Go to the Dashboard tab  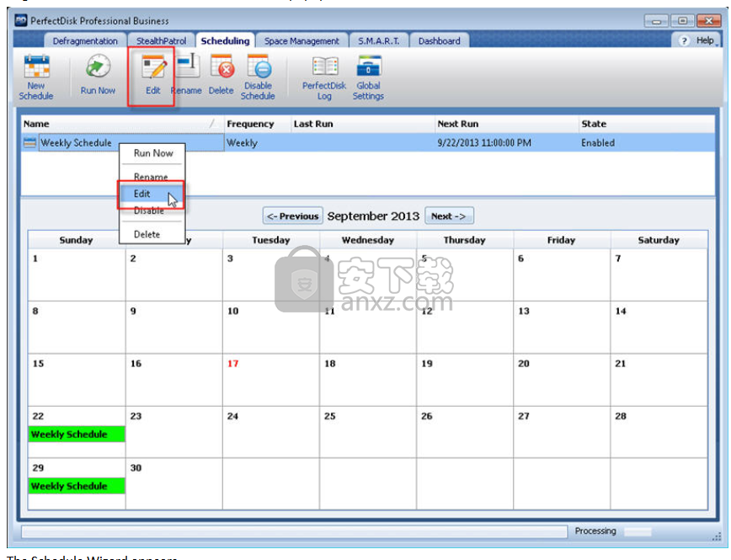coord(439,41)
